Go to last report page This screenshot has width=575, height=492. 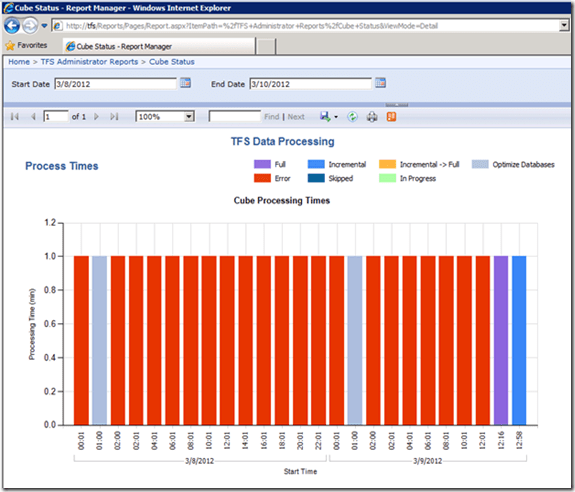click(114, 117)
